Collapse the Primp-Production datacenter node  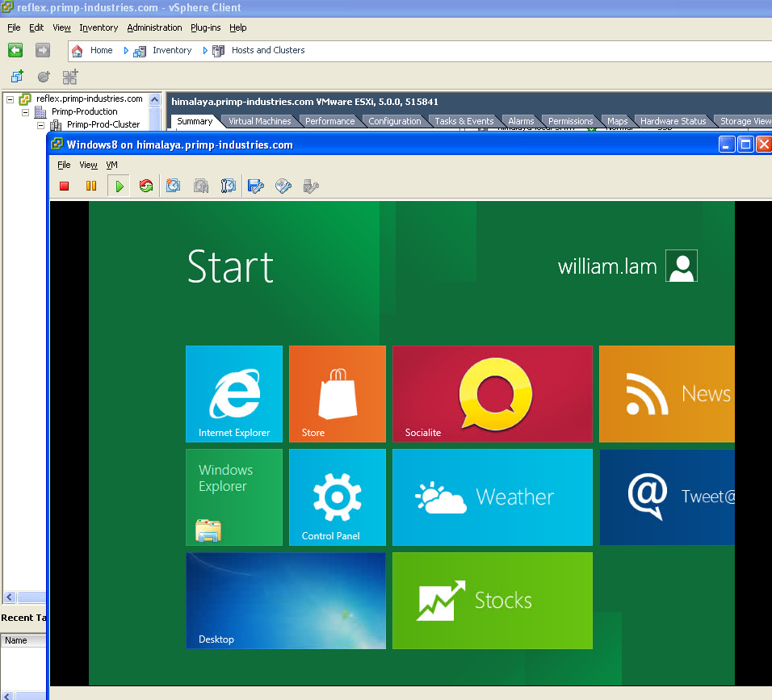click(25, 112)
